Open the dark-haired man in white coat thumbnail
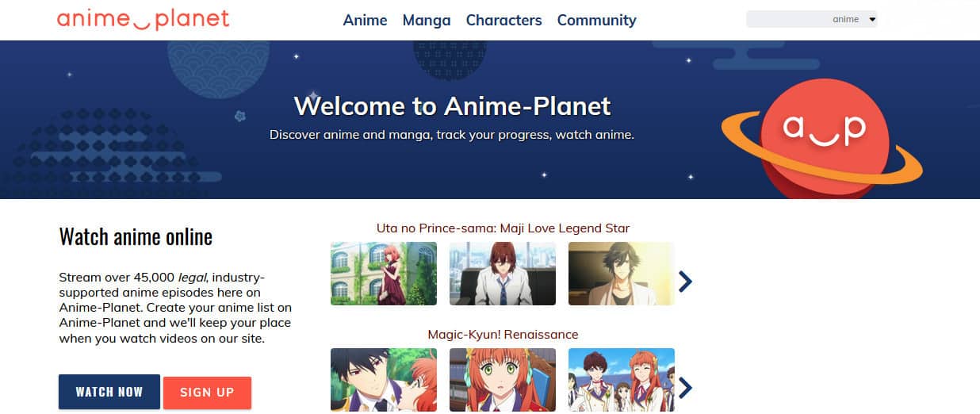The height and width of the screenshot is (414, 980). [x=622, y=274]
